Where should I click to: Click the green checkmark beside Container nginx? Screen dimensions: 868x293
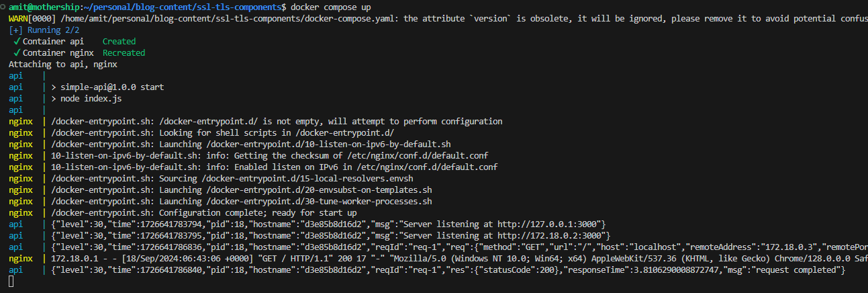(16, 52)
